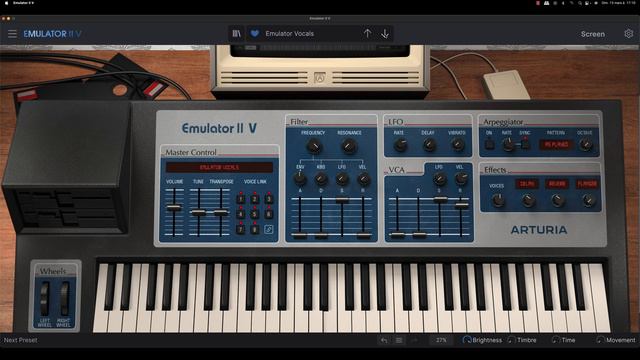Click Emulator II V in the macOS menu bar

click(23, 3)
